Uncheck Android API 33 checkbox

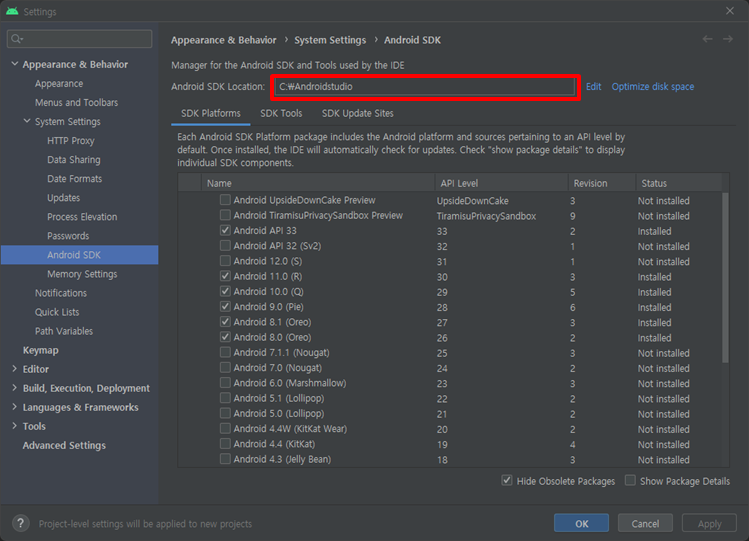(x=225, y=230)
